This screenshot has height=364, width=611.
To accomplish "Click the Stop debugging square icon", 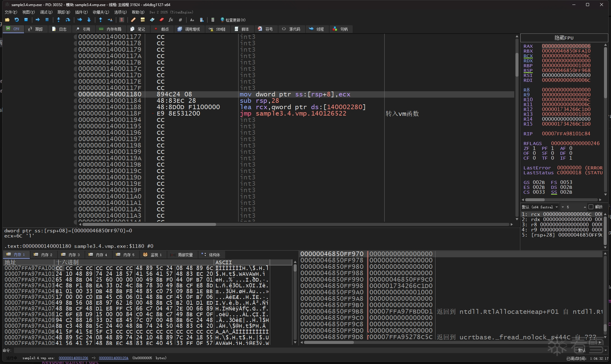I will pos(26,20).
